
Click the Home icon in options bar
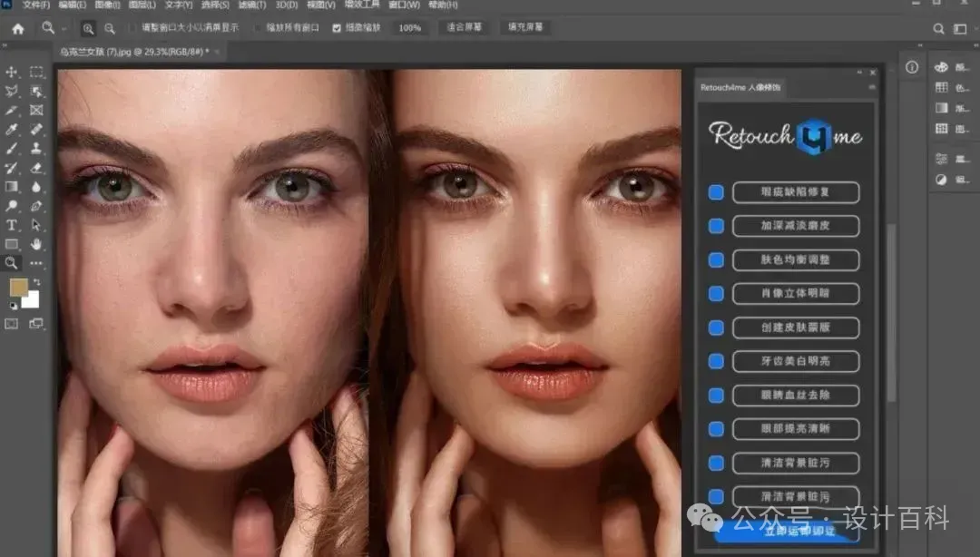[18, 28]
